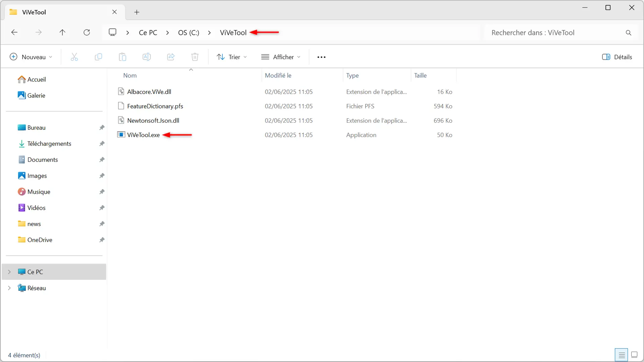This screenshot has width=644, height=362.
Task: Click Ce PC in the address breadcrumb
Action: (148, 33)
